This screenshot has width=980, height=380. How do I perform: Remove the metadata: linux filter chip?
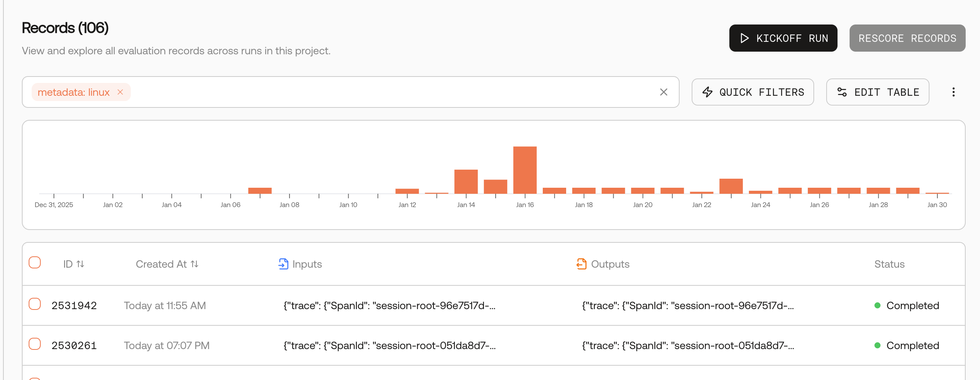(120, 92)
